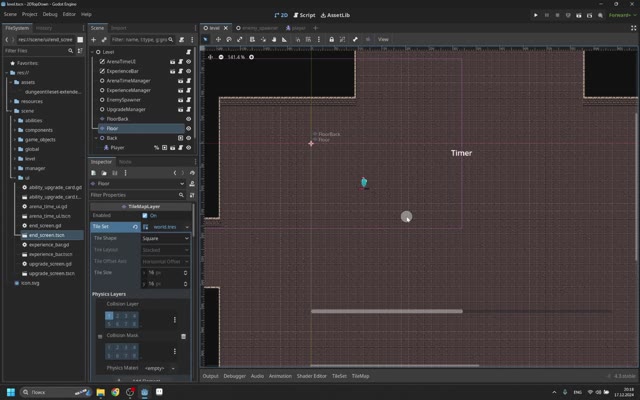Hide the FloorBack node visibility eye
640x400 pixels.
189,119
